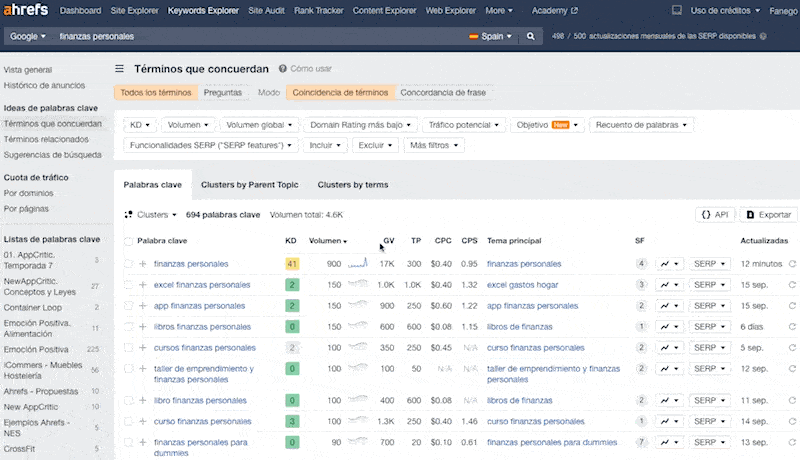This screenshot has width=800, height=460.
Task: Expand the Más filtros dropdown
Action: point(434,145)
